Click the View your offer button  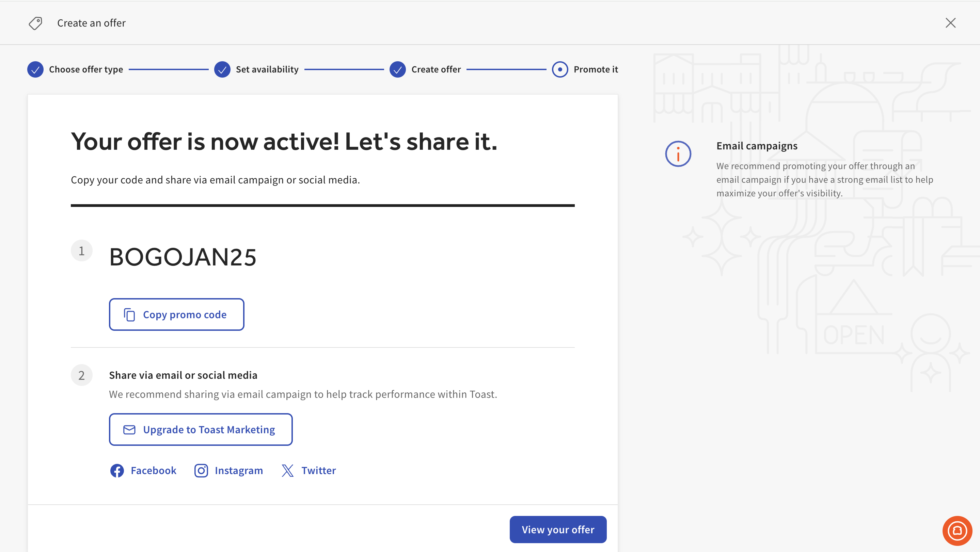(x=558, y=530)
